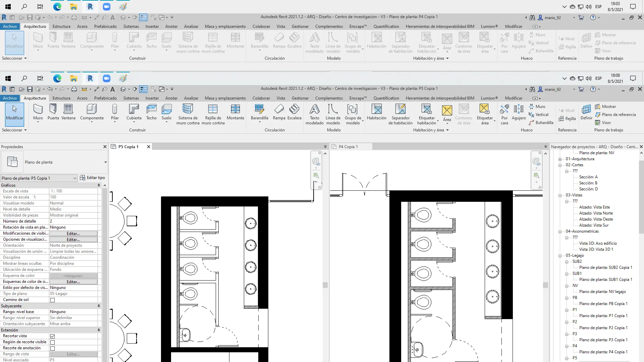Open default 3D view from P5 Copia 1 toolbar
This screenshot has width=644, height=362.
coord(123,89)
